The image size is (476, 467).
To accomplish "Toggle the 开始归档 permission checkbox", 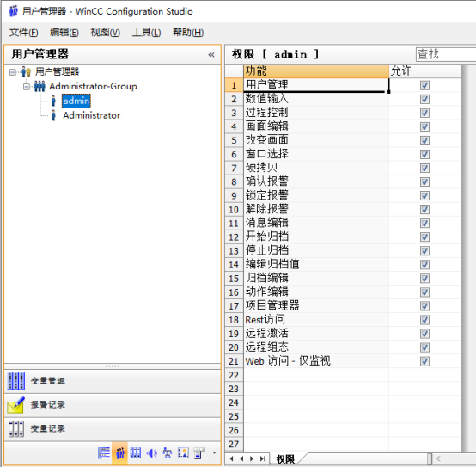I will [x=424, y=237].
